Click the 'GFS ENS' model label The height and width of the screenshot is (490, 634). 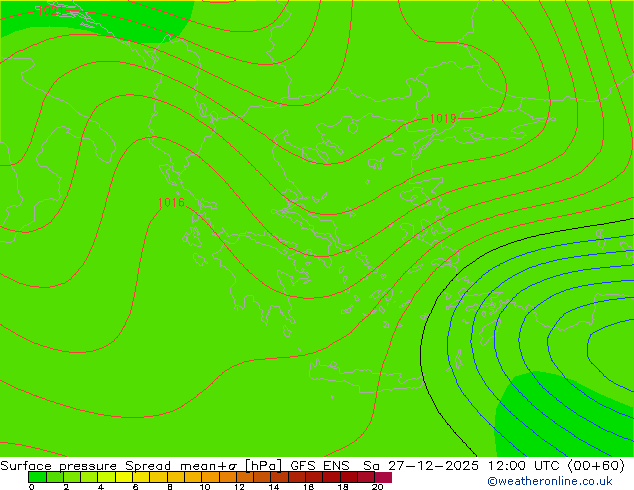[x=320, y=466]
